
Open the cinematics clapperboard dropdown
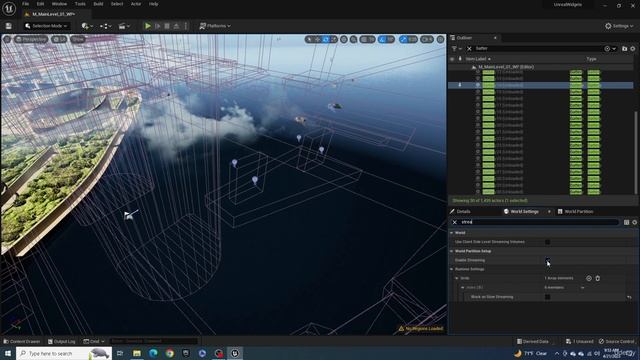tap(124, 26)
